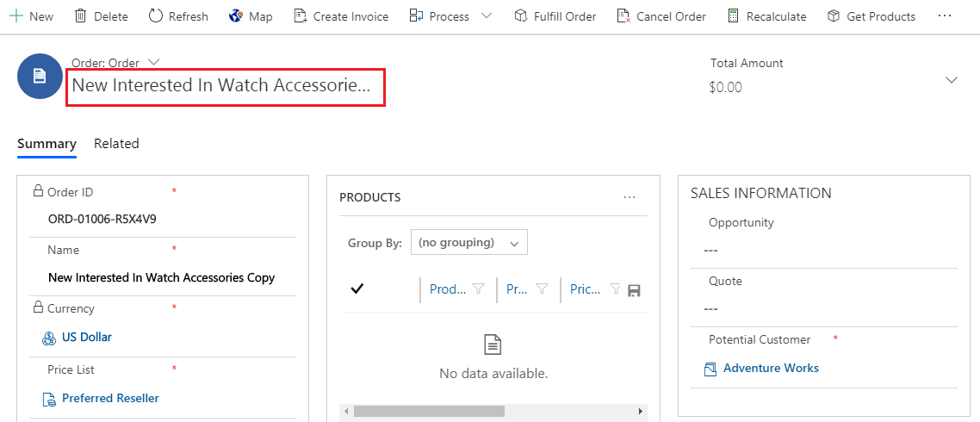Delete the order via trash icon
Image resolution: width=980 pixels, height=422 pixels.
pos(80,16)
